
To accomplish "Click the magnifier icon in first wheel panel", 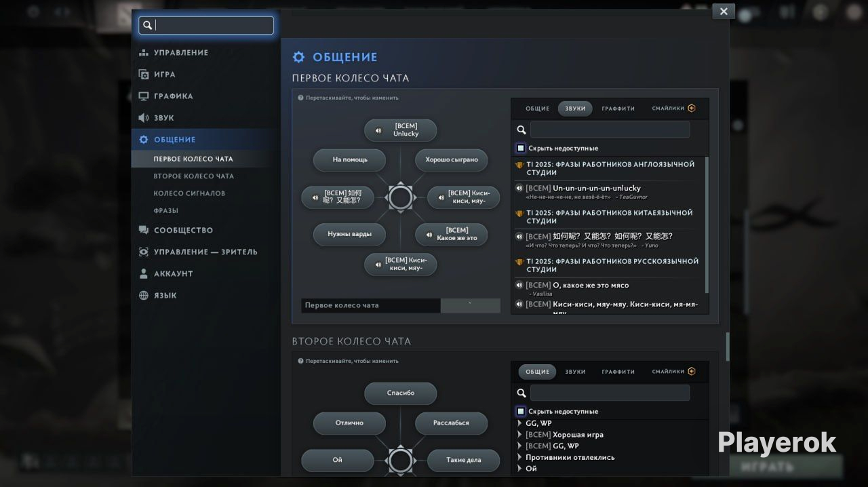I will click(x=521, y=130).
